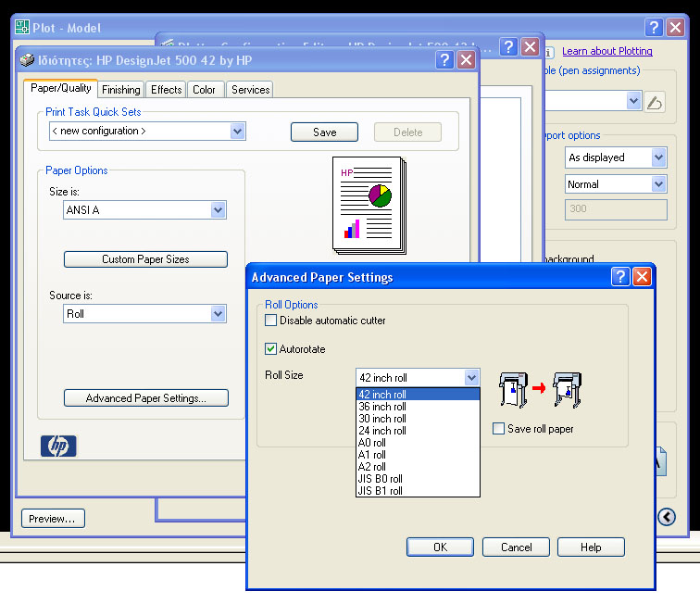
Task: Open the Learn about Plotting link
Action: pos(607,51)
